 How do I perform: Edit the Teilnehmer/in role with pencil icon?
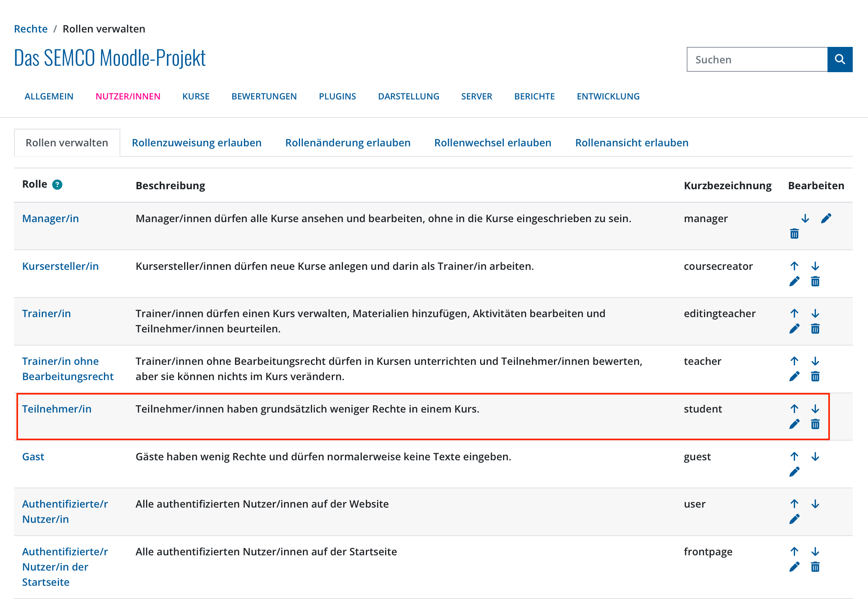point(794,424)
